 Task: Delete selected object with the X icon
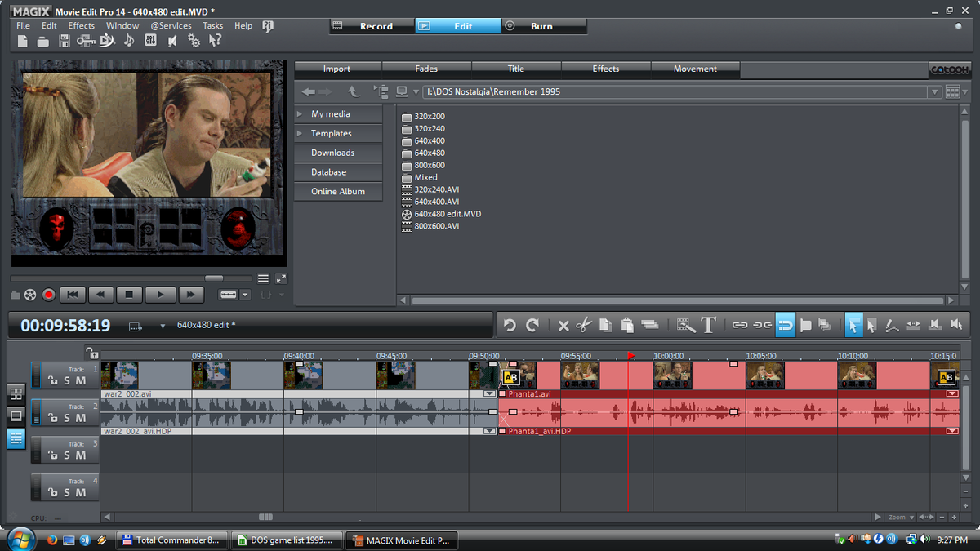563,326
